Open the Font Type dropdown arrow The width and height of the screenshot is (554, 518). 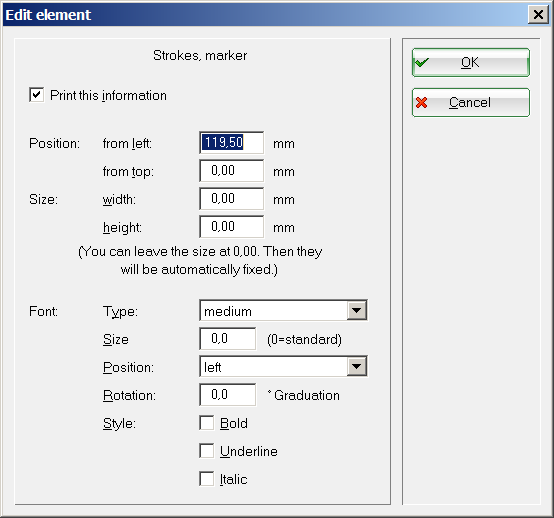[356, 310]
